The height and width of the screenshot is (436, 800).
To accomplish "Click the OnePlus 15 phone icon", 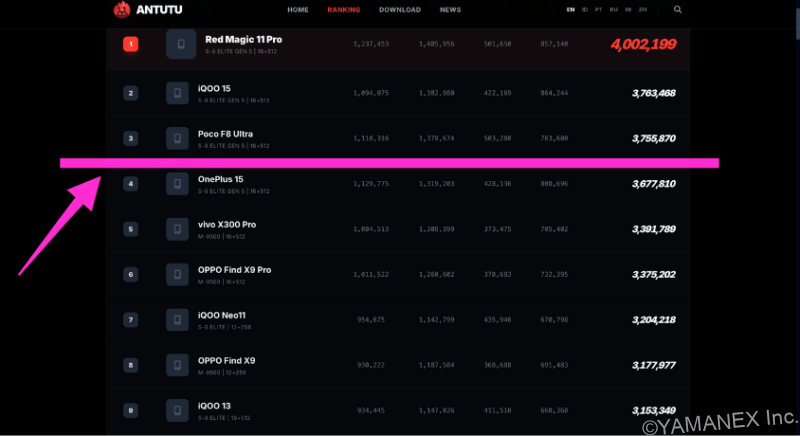I will click(178, 184).
